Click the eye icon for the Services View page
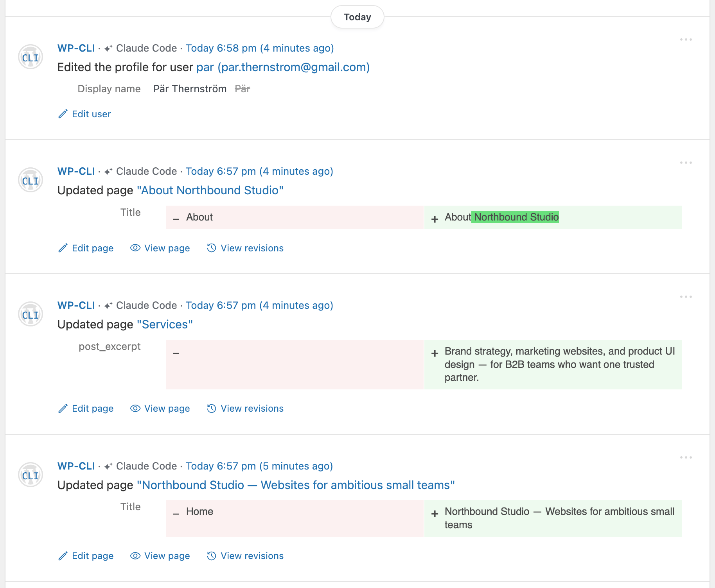The width and height of the screenshot is (715, 588). tap(135, 408)
